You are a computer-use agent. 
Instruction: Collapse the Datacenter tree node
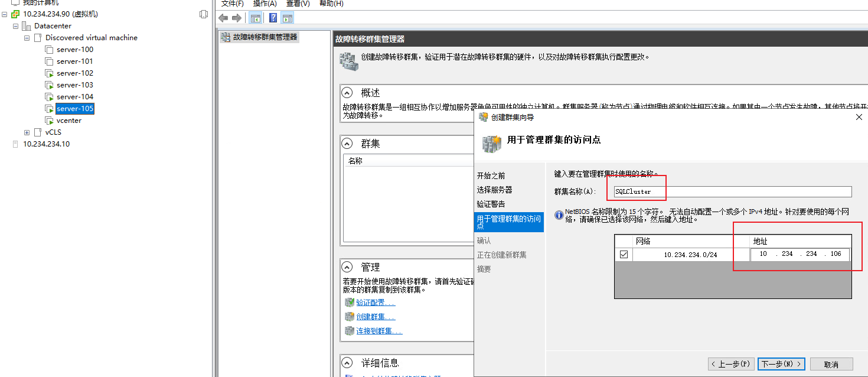coord(15,26)
